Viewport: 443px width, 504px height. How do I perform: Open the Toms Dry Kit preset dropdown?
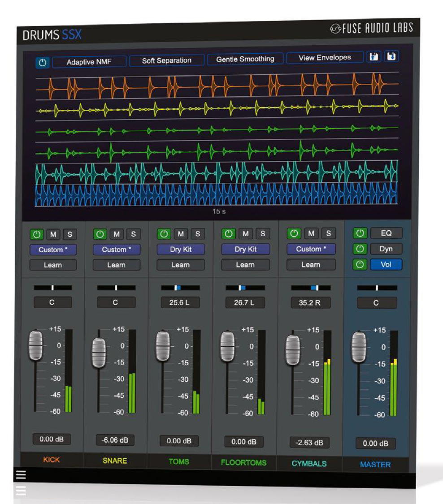(181, 250)
